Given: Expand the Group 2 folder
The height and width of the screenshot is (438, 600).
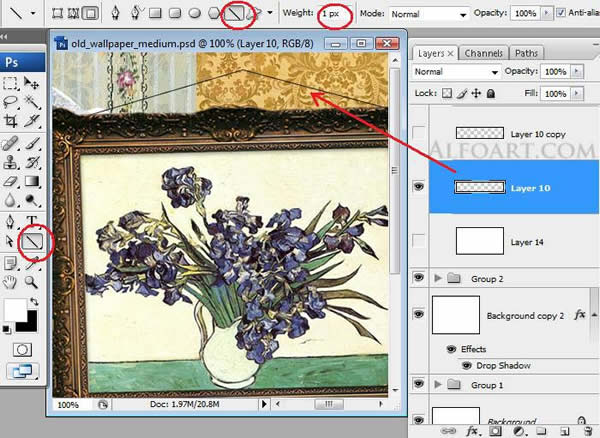Looking at the screenshot, I should (438, 278).
